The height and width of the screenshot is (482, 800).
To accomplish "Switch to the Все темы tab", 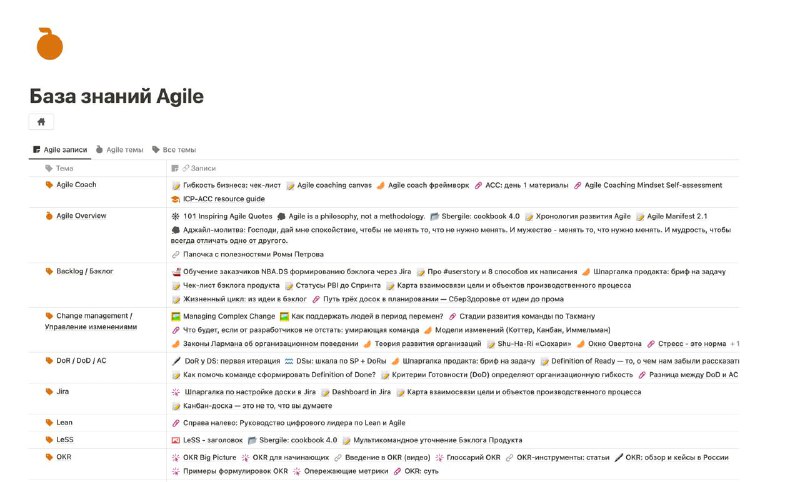I will 174,149.
